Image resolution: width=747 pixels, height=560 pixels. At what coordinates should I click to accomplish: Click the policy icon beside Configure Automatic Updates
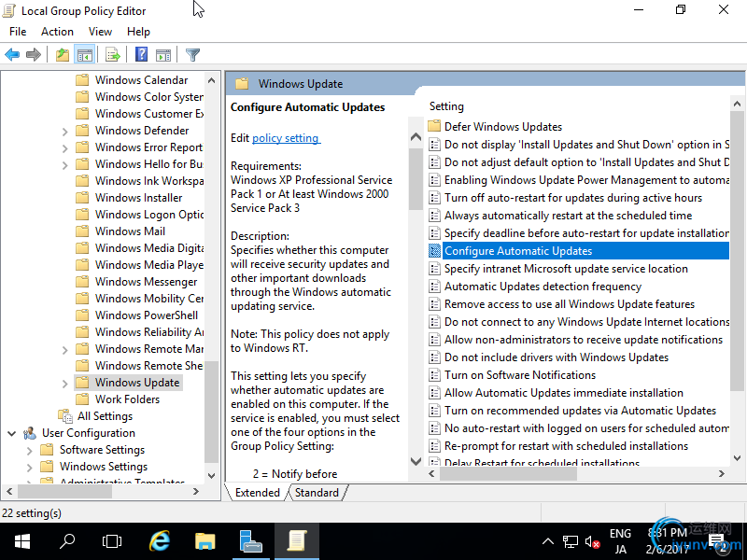click(x=434, y=250)
